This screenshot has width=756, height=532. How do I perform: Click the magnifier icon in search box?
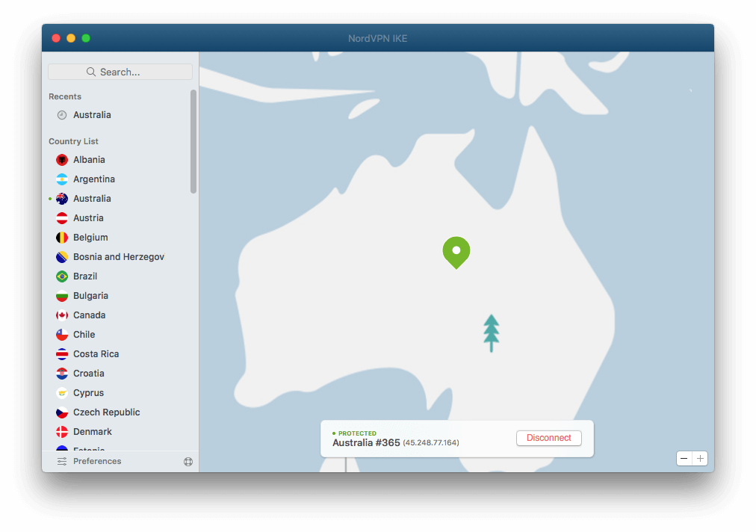90,72
